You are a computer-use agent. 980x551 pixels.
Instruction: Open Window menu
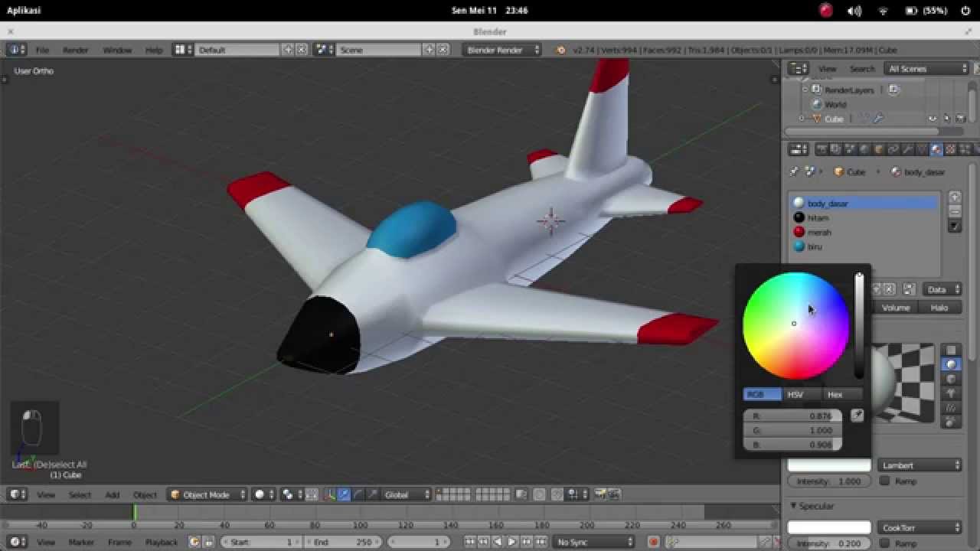point(117,50)
